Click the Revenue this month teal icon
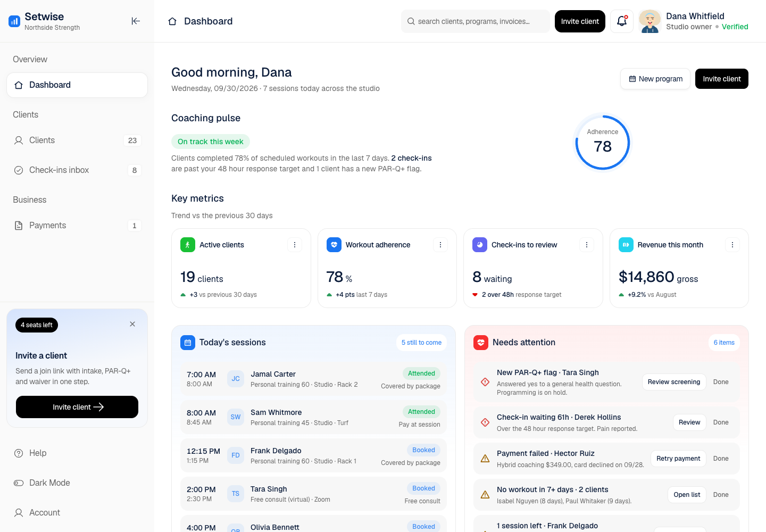766x532 pixels. pyautogui.click(x=626, y=245)
